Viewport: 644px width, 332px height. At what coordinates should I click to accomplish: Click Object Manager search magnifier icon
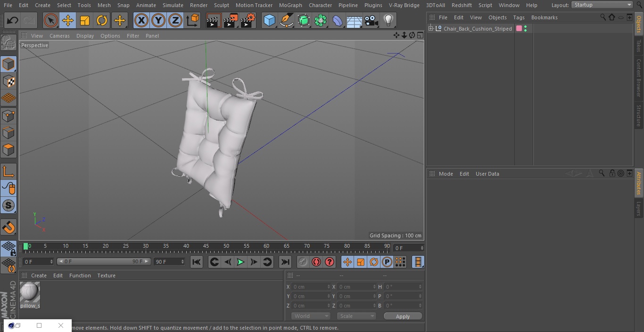[603, 17]
